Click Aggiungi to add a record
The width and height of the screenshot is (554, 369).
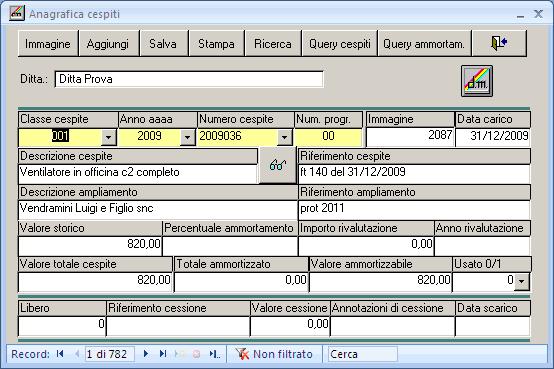pos(108,43)
